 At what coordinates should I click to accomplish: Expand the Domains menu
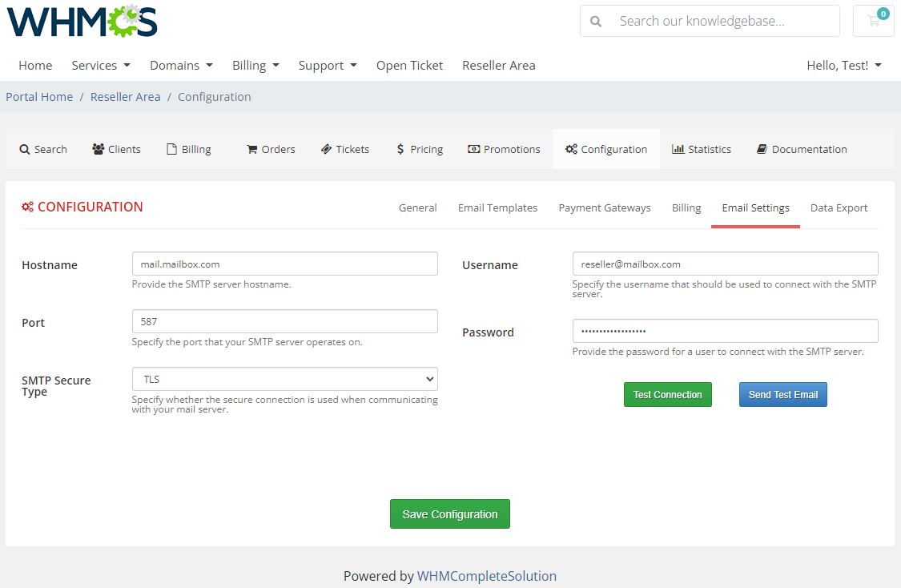pyautogui.click(x=181, y=65)
